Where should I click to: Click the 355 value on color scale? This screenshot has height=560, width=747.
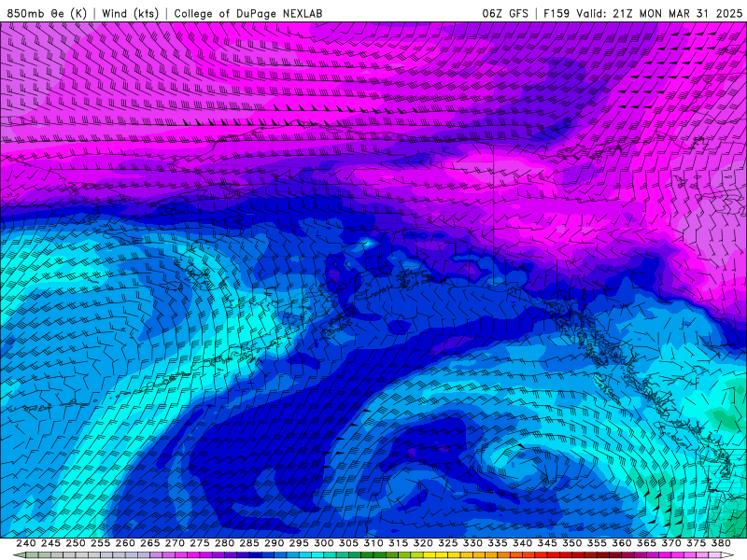597,543
